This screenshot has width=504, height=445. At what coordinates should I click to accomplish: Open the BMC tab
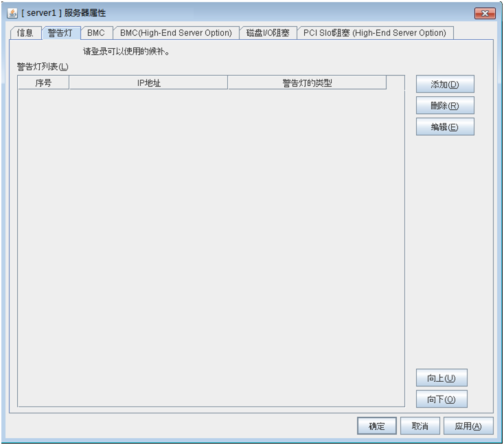tap(96, 33)
